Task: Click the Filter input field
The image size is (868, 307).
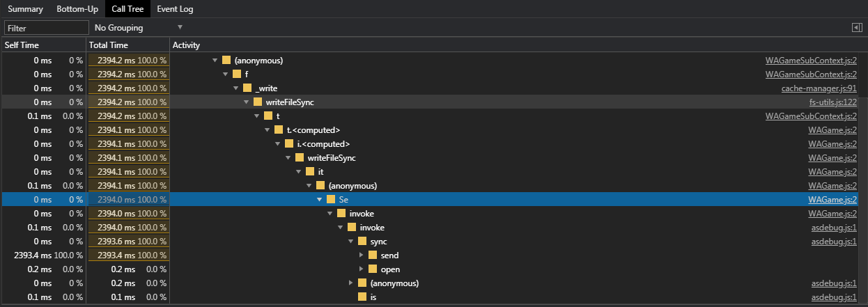Action: [x=46, y=28]
